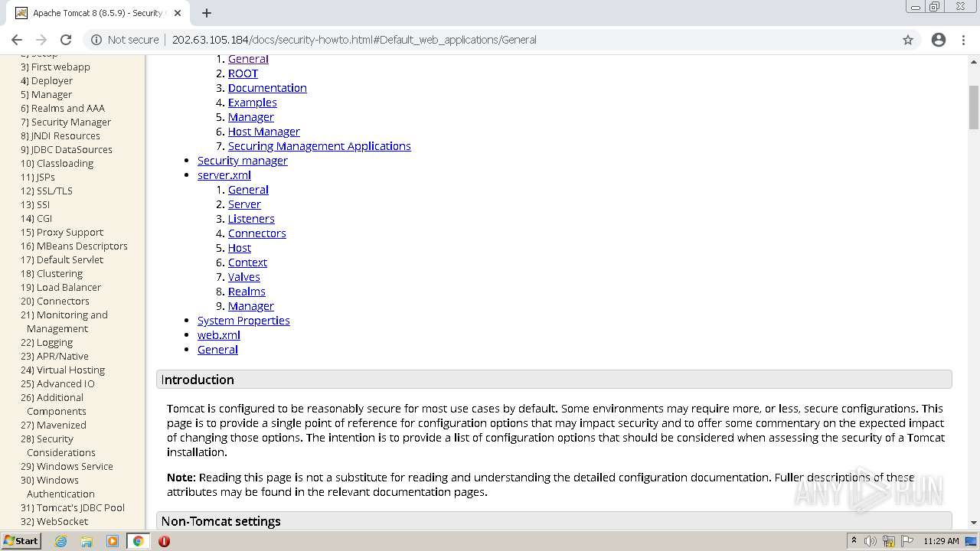Open sidebar item 21) Monitoring and Management
Viewport: 980px width, 551px height.
(64, 322)
